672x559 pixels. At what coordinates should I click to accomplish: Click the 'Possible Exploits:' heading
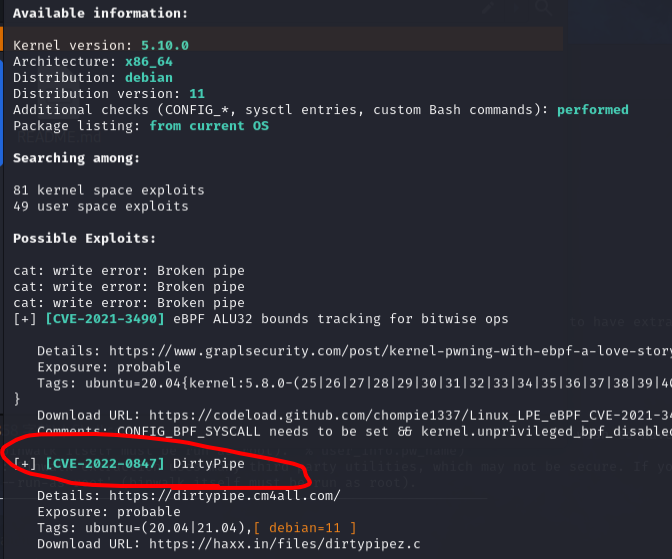point(84,238)
